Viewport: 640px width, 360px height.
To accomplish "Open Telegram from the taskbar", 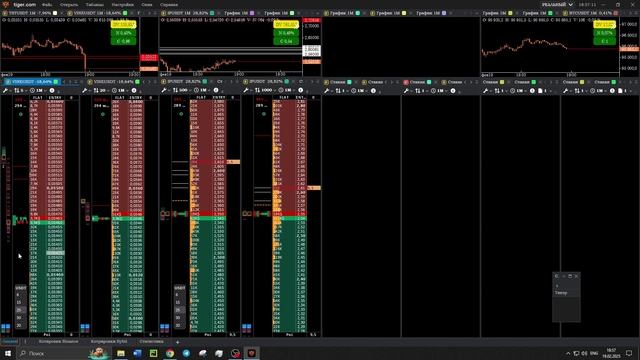I will pyautogui.click(x=186, y=353).
